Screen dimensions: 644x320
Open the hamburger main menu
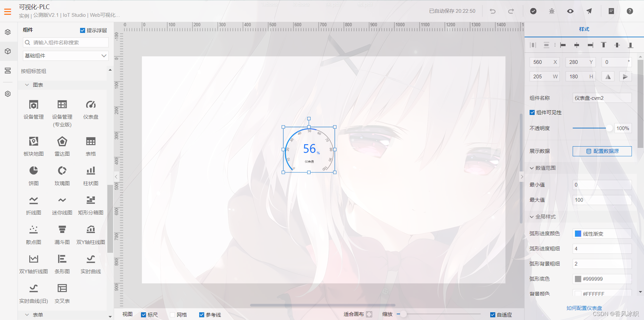point(8,12)
